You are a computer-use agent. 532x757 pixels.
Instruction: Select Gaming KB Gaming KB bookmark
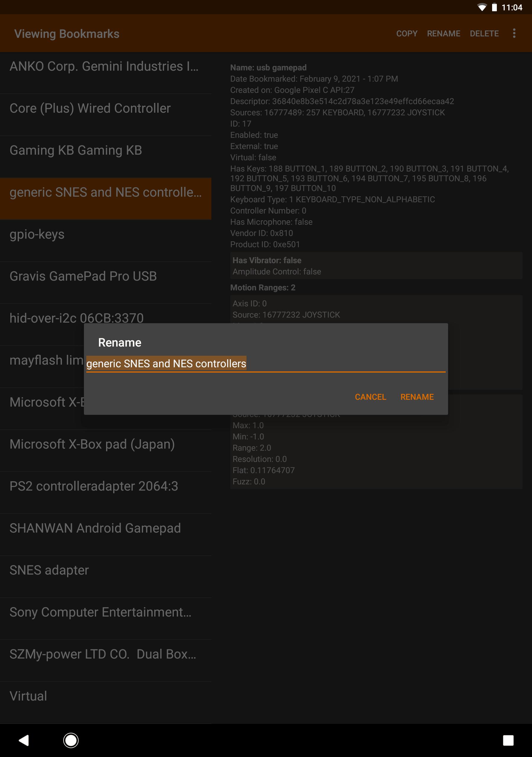[x=106, y=157]
